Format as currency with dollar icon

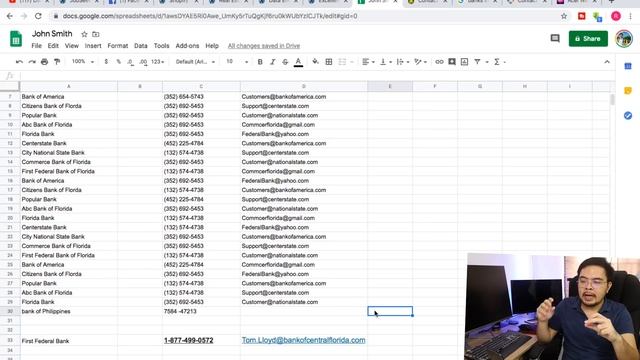106,62
